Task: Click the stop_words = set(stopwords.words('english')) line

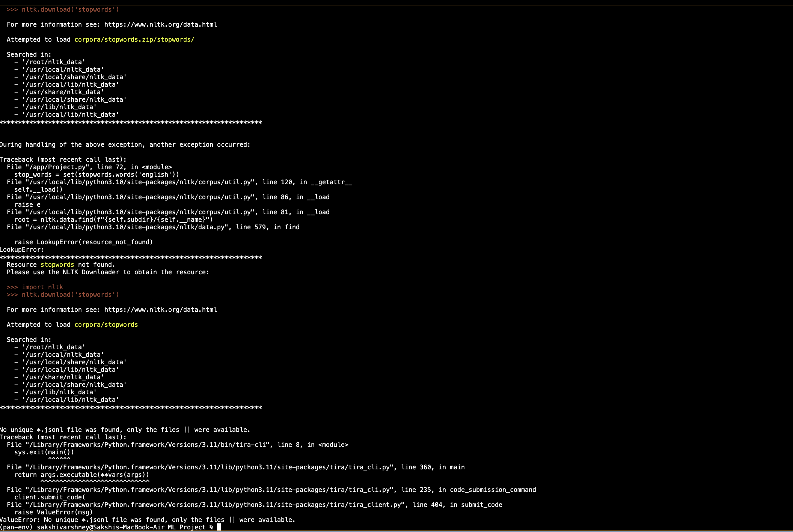Action: coord(97,174)
